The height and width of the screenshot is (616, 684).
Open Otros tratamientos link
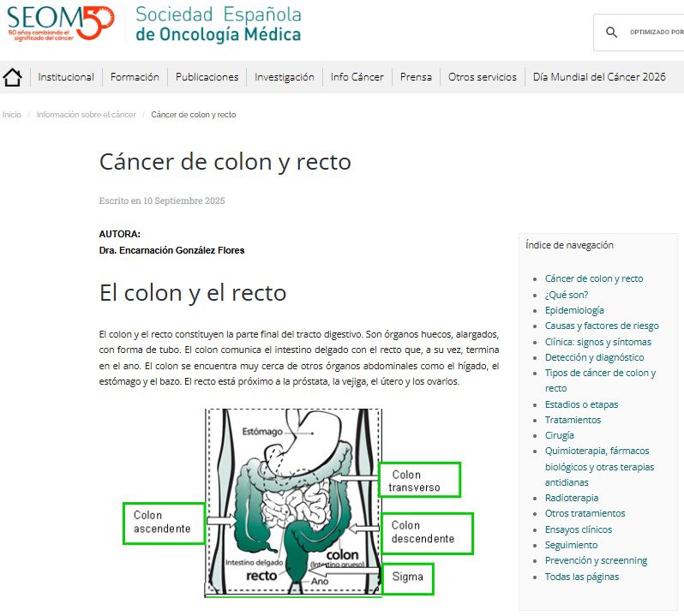(x=585, y=513)
